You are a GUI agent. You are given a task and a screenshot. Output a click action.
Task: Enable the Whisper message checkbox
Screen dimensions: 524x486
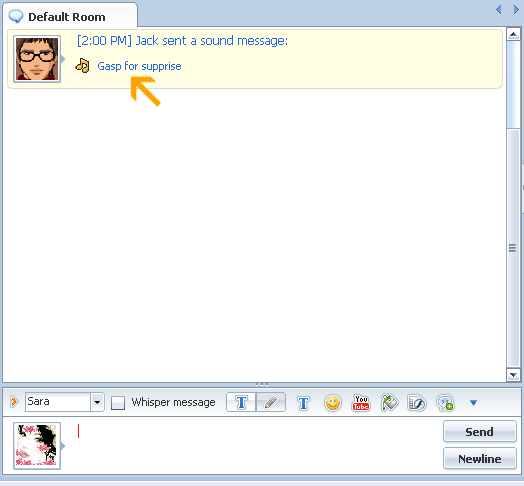[x=118, y=402]
